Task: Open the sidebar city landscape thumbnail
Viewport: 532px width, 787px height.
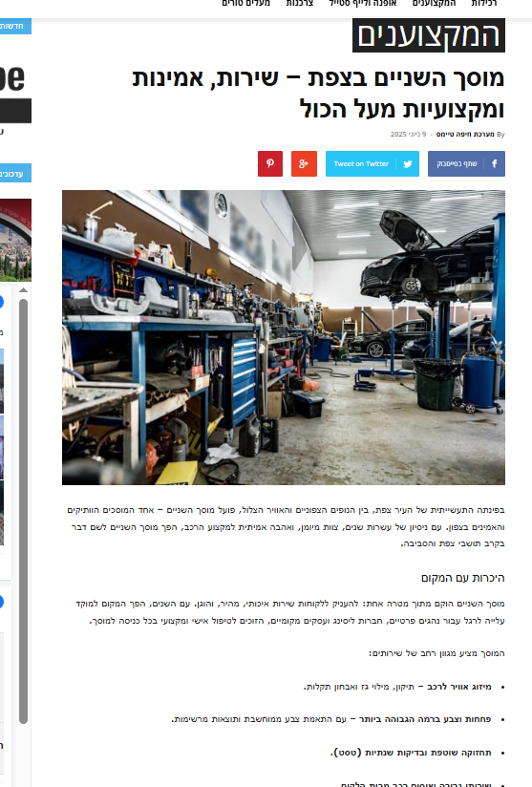Action: pos(15,240)
